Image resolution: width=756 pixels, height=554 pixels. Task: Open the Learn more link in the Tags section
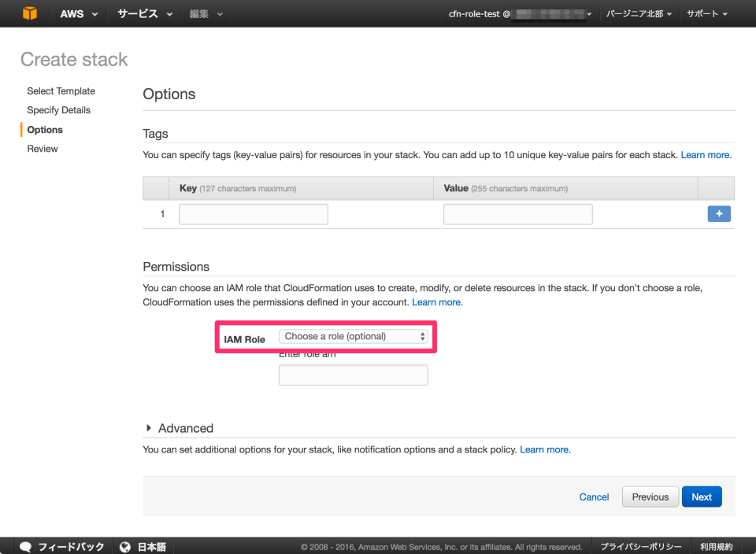click(x=705, y=155)
